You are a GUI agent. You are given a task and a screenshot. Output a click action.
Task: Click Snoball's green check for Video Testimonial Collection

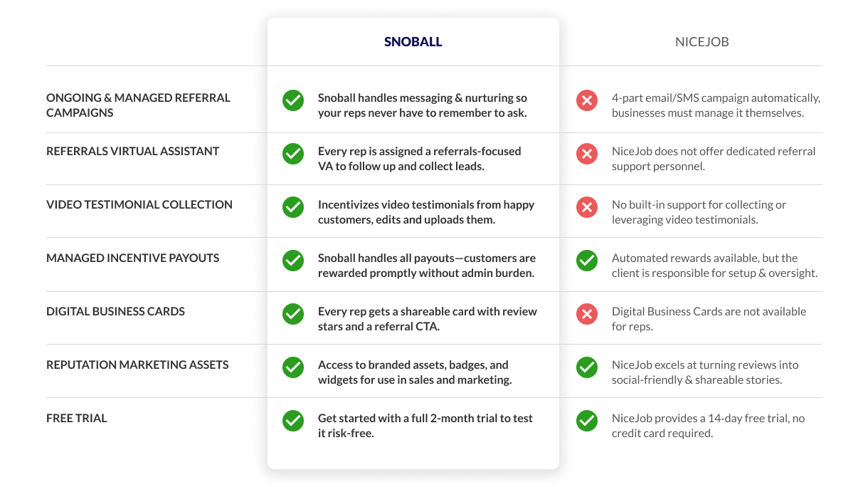[293, 207]
